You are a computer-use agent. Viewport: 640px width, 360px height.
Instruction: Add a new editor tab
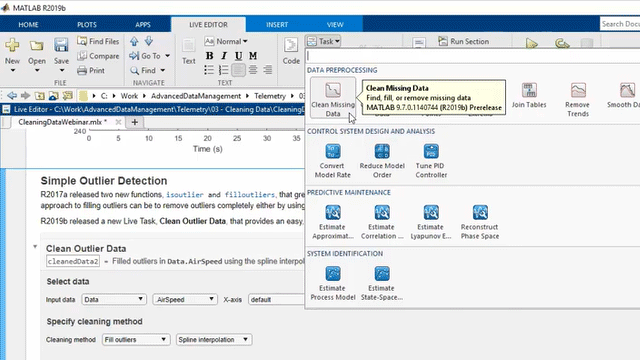(x=135, y=122)
